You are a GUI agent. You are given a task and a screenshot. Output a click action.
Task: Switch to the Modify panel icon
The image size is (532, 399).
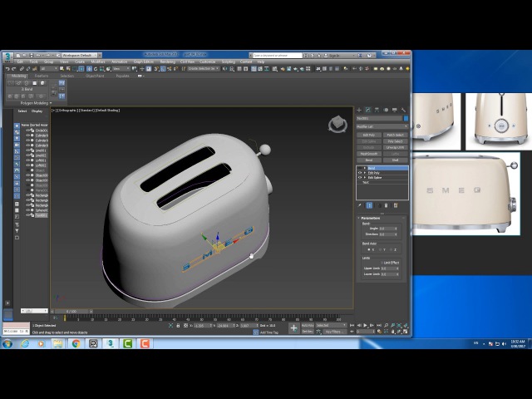(x=368, y=110)
